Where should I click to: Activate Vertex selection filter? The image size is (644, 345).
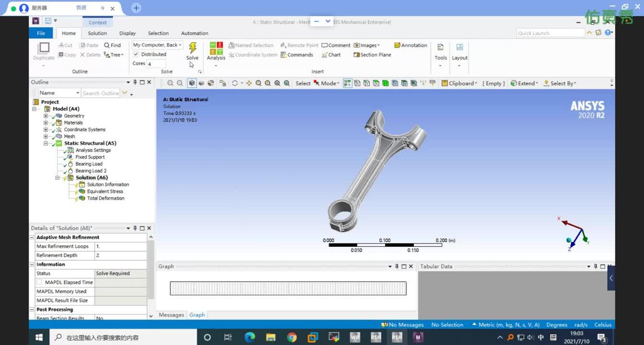tap(357, 83)
